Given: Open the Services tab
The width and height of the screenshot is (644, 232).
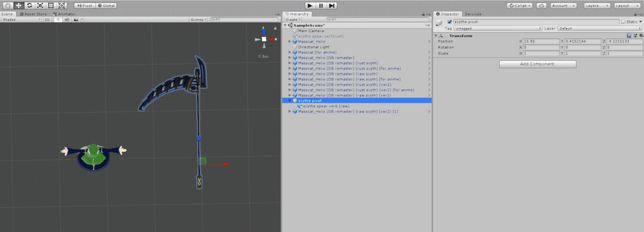Looking at the screenshot, I should (x=473, y=14).
